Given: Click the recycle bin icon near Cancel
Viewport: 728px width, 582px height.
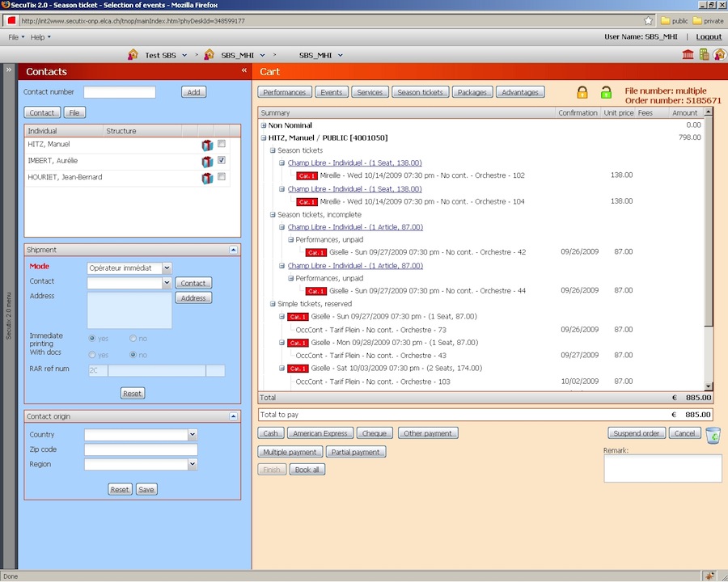Looking at the screenshot, I should (713, 435).
